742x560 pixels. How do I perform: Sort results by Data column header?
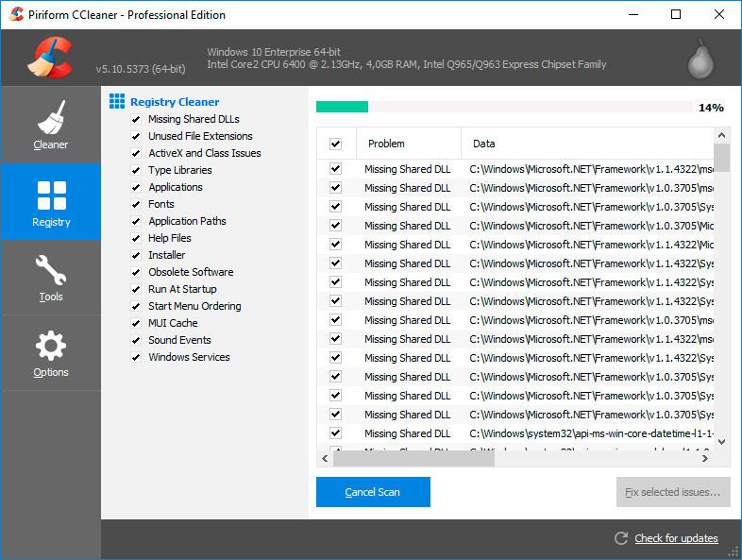(587, 144)
